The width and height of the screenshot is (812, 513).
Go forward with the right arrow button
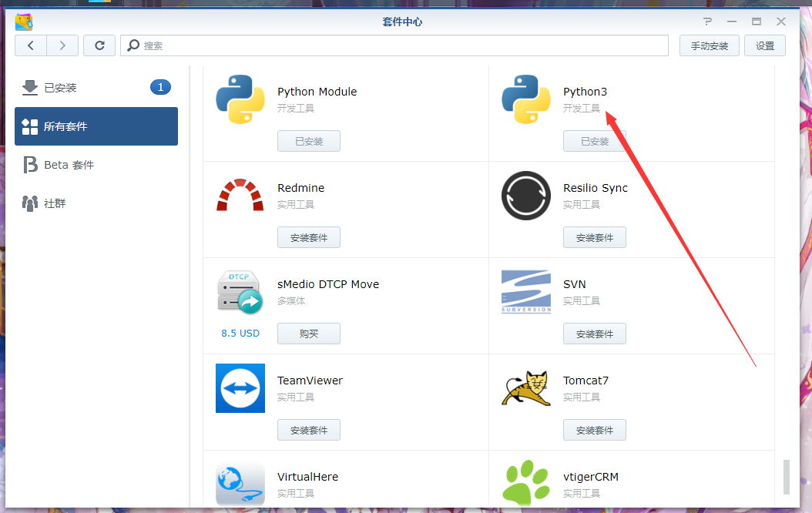point(62,45)
